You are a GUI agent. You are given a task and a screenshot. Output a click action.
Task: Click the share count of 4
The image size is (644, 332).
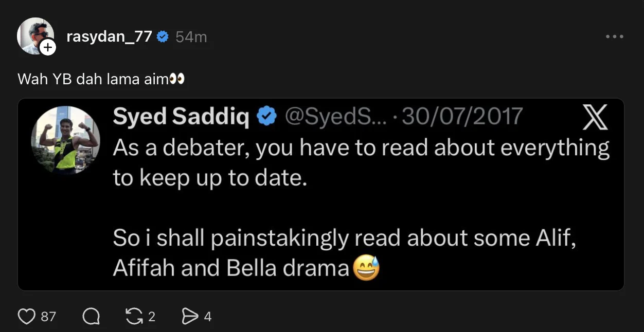coord(208,317)
